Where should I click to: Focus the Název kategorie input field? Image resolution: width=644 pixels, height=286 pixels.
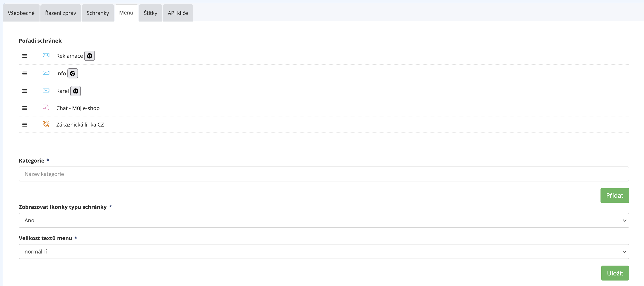point(324,174)
